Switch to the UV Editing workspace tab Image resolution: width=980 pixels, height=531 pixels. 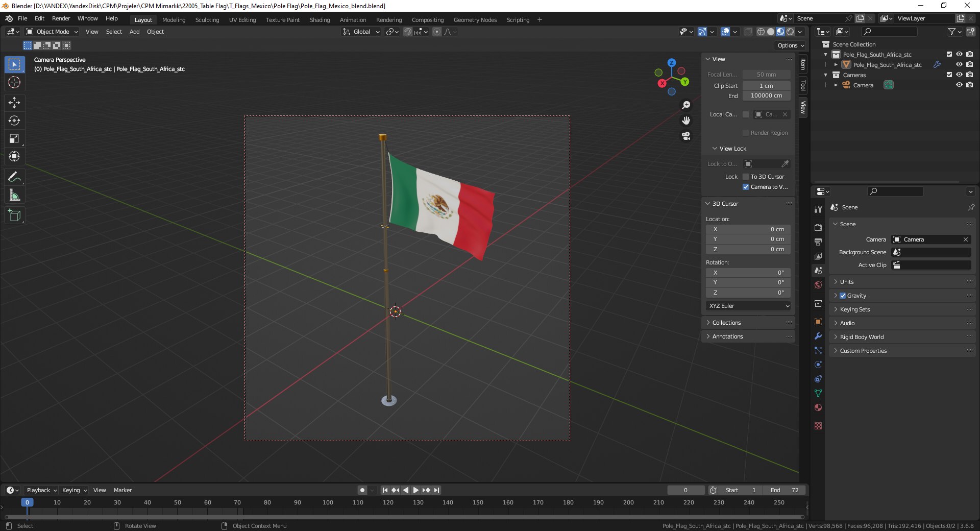(x=242, y=20)
